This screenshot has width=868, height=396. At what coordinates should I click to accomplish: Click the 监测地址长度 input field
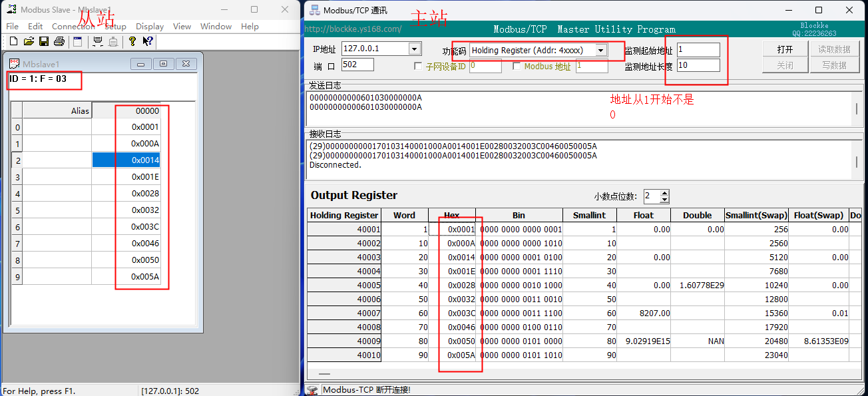coord(698,65)
